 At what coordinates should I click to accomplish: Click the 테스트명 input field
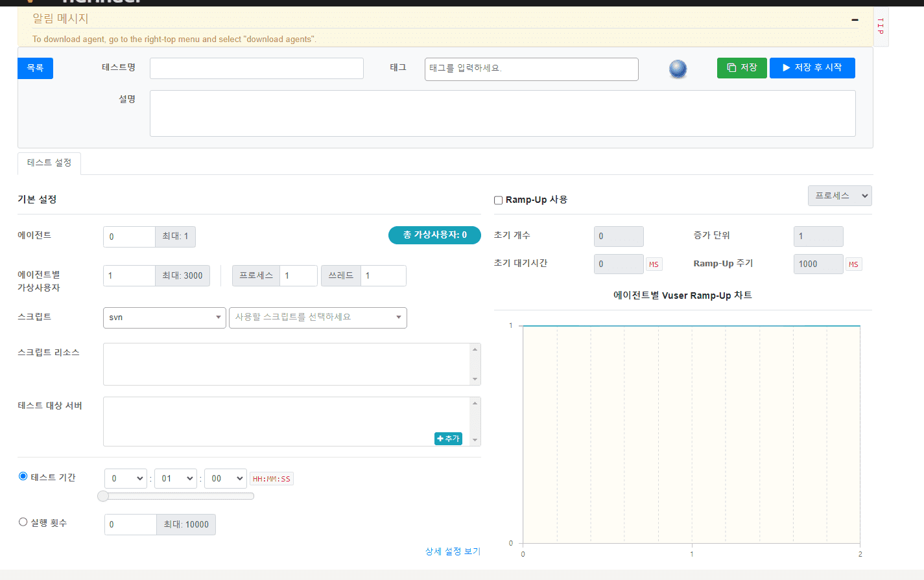coord(257,69)
